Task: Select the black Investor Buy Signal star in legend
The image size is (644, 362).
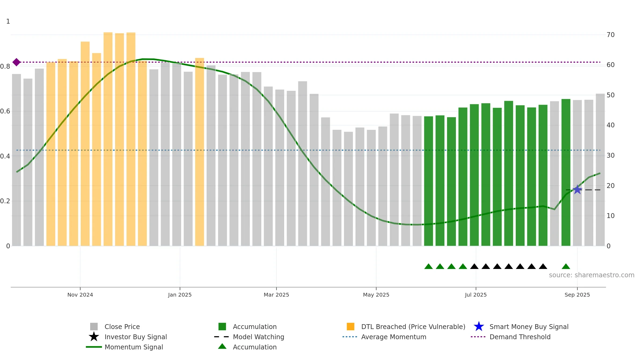Action: point(94,337)
